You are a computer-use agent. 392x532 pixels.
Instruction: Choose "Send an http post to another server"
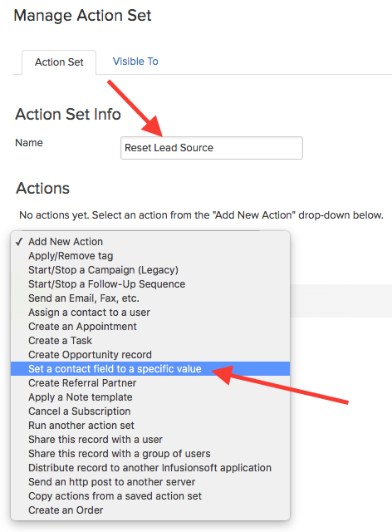click(150, 482)
